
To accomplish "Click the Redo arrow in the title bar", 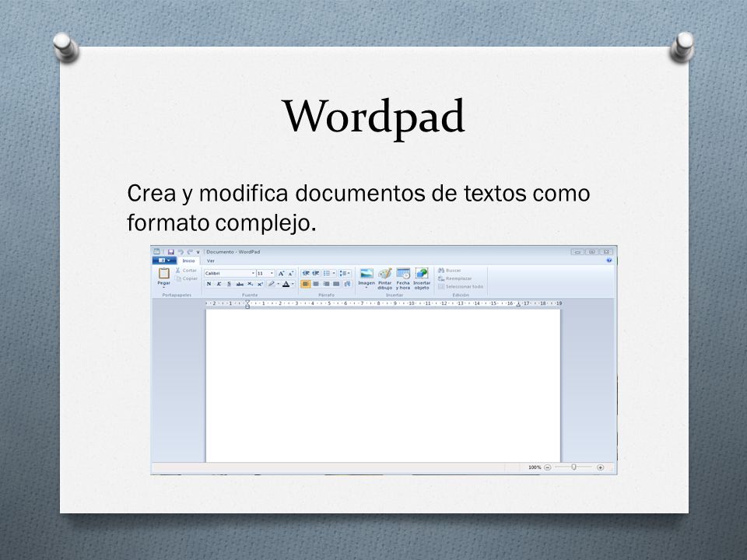I will [x=190, y=252].
